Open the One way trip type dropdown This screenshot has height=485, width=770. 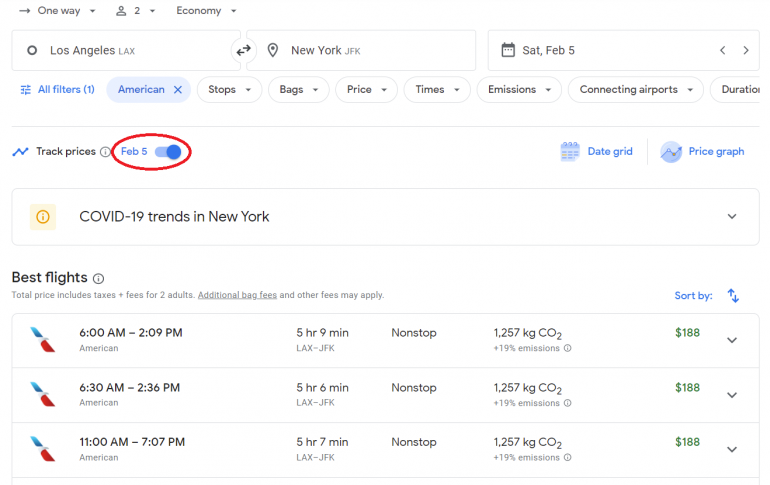tap(57, 10)
